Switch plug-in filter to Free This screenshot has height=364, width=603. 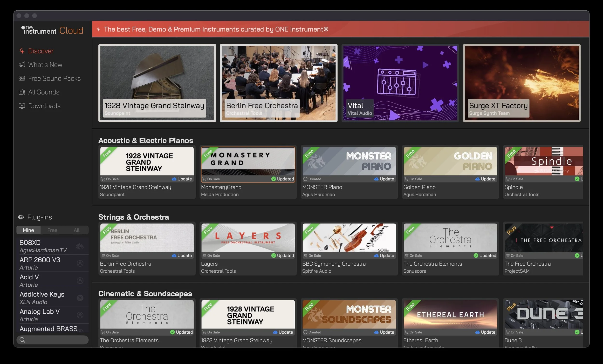pos(52,230)
